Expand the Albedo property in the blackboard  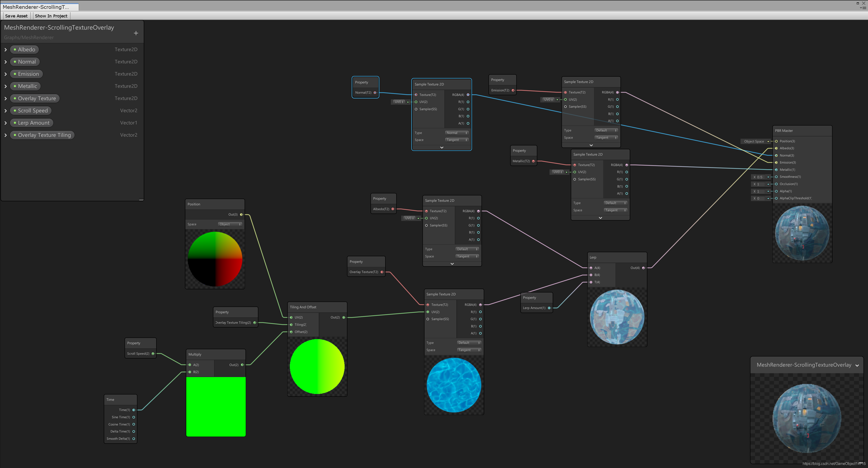click(x=6, y=50)
